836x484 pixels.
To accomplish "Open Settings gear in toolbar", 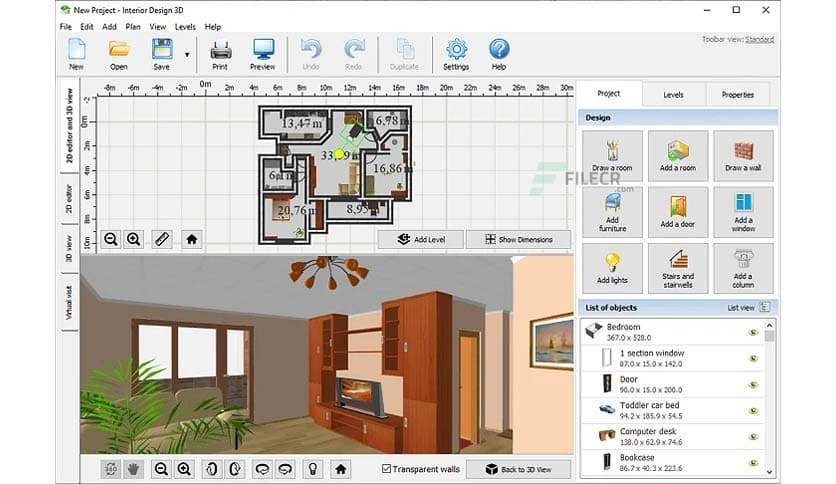I will (456, 54).
